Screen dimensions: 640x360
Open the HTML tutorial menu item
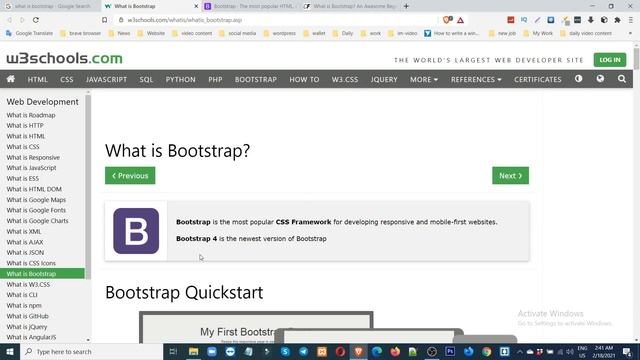[38, 79]
